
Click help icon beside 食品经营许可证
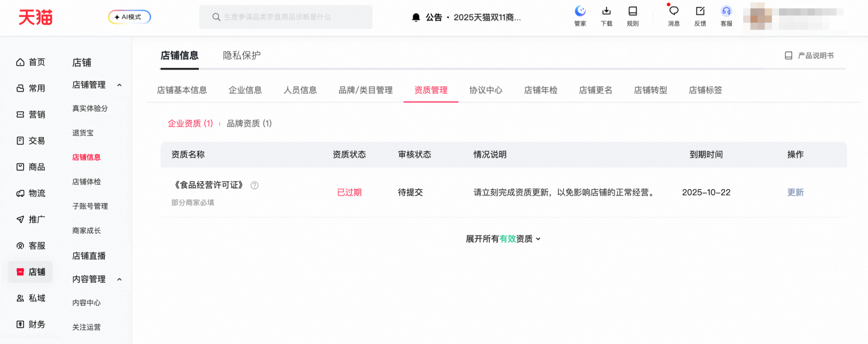(255, 185)
